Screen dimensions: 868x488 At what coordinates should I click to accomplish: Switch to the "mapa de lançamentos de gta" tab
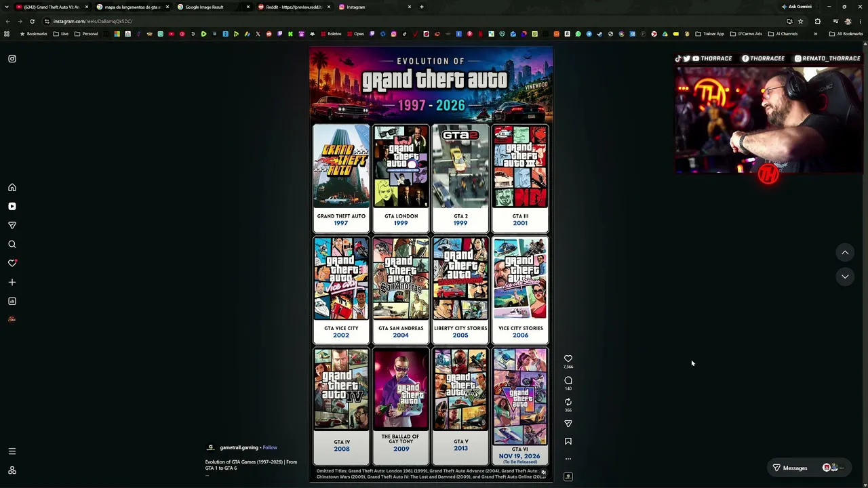(132, 7)
